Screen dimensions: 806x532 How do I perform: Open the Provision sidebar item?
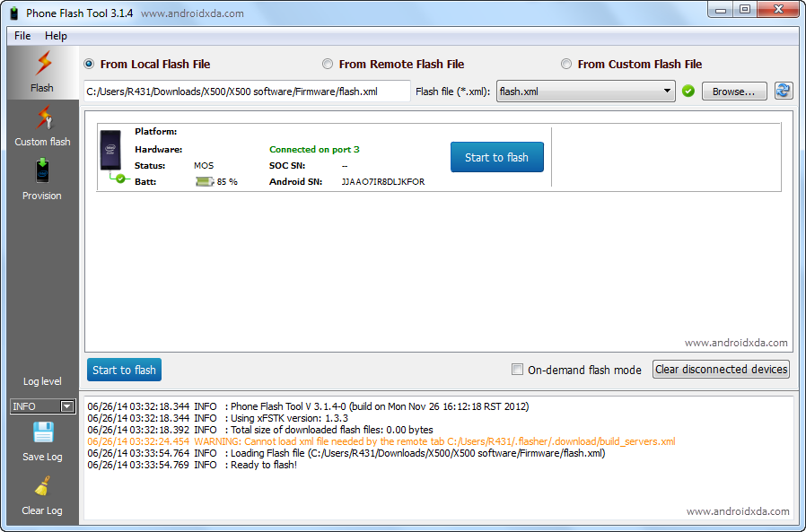[x=42, y=180]
